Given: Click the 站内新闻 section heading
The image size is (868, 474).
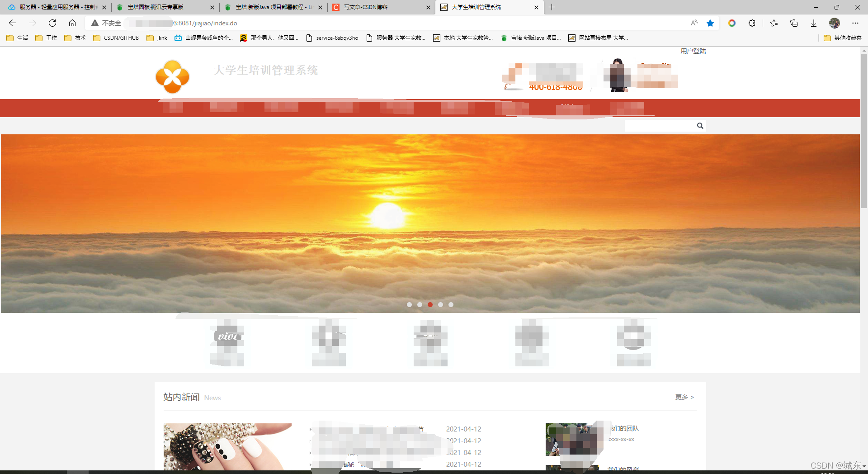Looking at the screenshot, I should pyautogui.click(x=181, y=397).
